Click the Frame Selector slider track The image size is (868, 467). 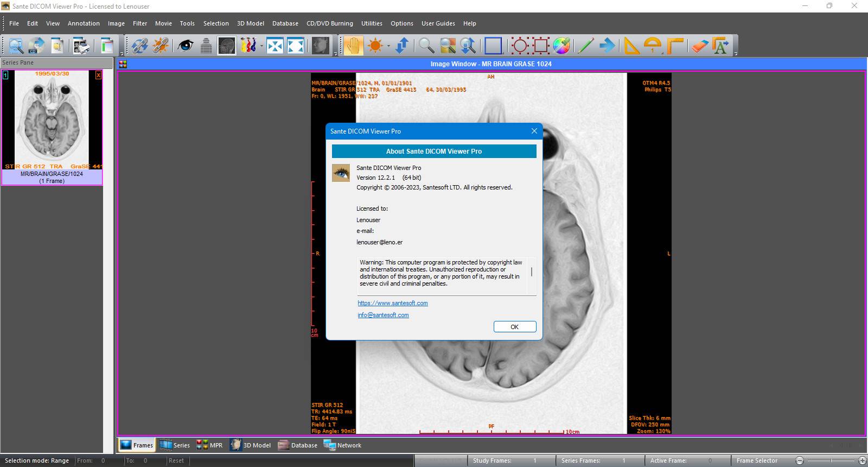pos(831,460)
